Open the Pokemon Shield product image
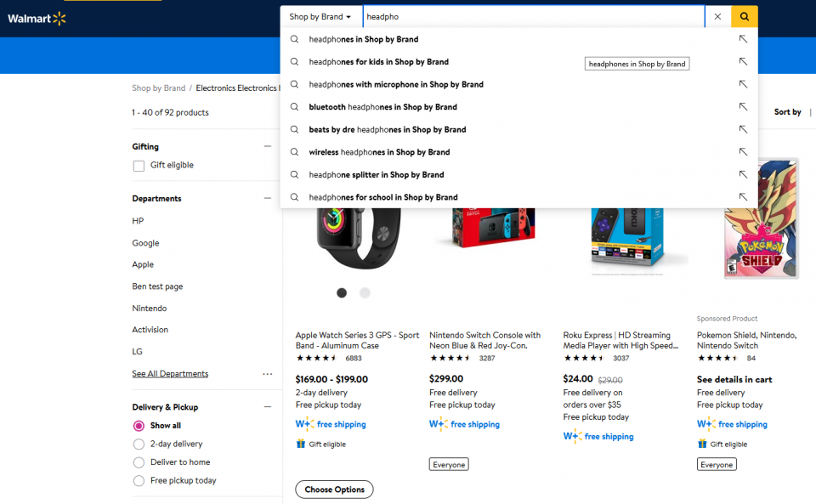 coord(761,218)
